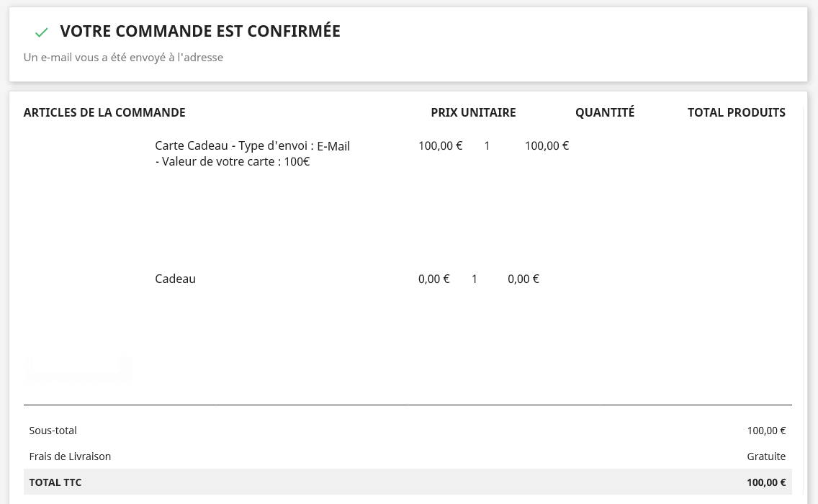The image size is (818, 504).
Task: Click the Sous-total amount
Action: pyautogui.click(x=766, y=431)
